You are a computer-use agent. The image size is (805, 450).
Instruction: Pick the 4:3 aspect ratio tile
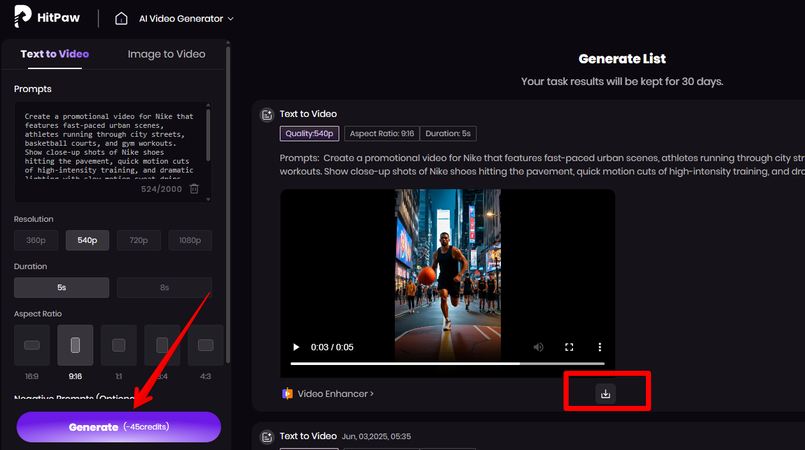pos(205,345)
